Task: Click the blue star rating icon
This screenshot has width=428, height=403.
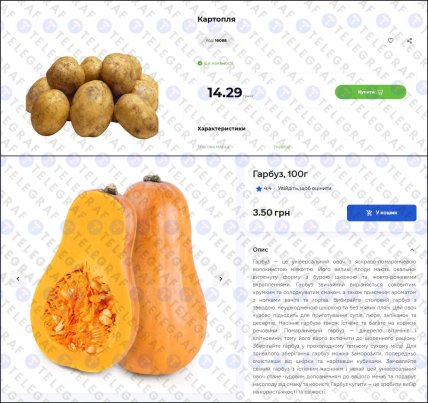Action: click(x=259, y=189)
